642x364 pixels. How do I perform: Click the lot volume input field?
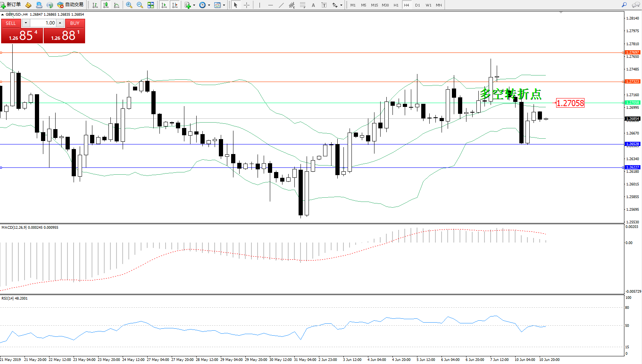[x=43, y=23]
